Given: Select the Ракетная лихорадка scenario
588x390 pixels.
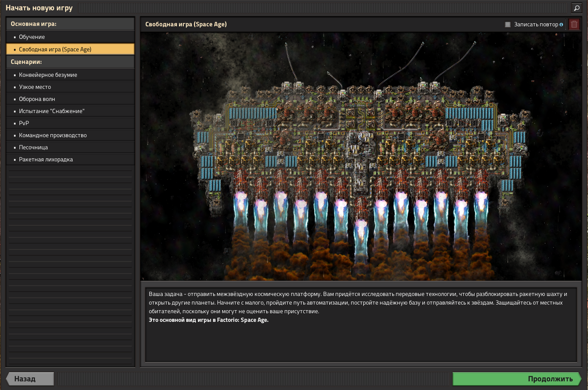Looking at the screenshot, I should click(71, 159).
